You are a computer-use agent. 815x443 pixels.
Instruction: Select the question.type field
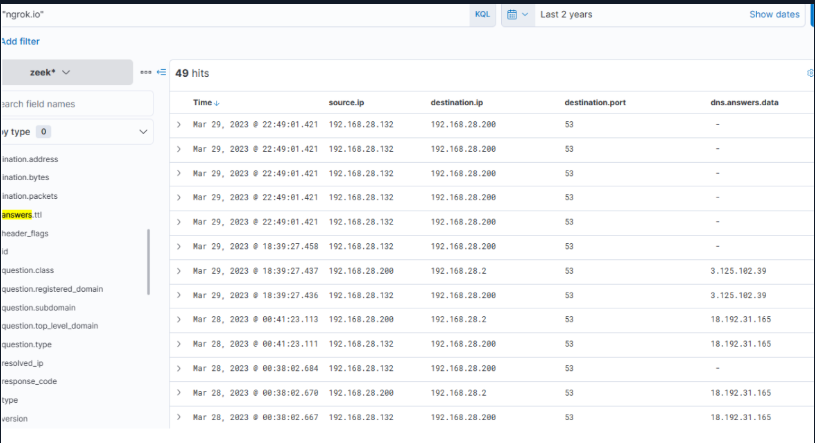point(27,345)
